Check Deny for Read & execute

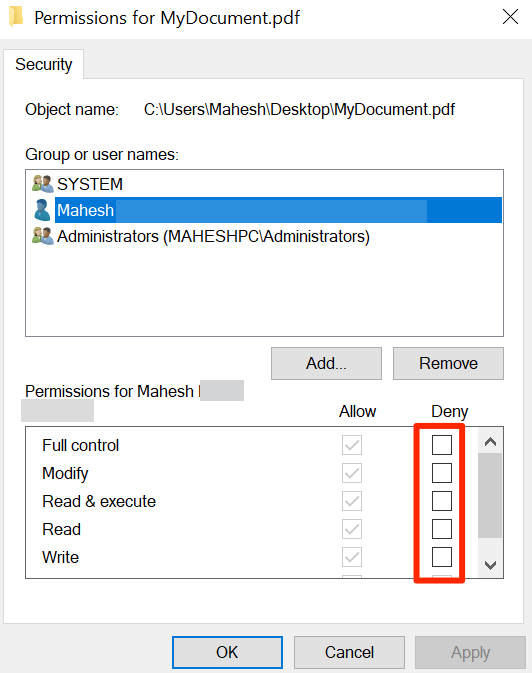[441, 501]
